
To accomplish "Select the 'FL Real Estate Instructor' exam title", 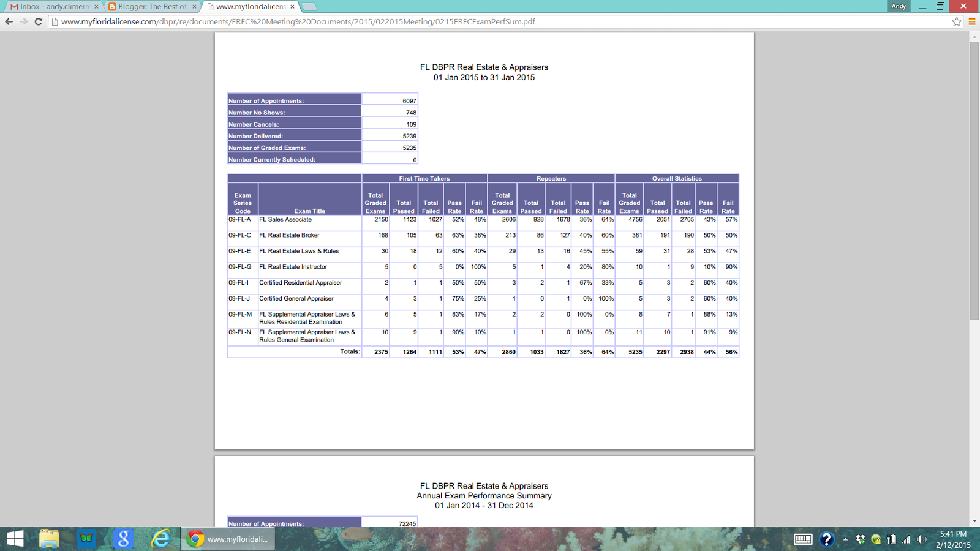I will point(293,267).
